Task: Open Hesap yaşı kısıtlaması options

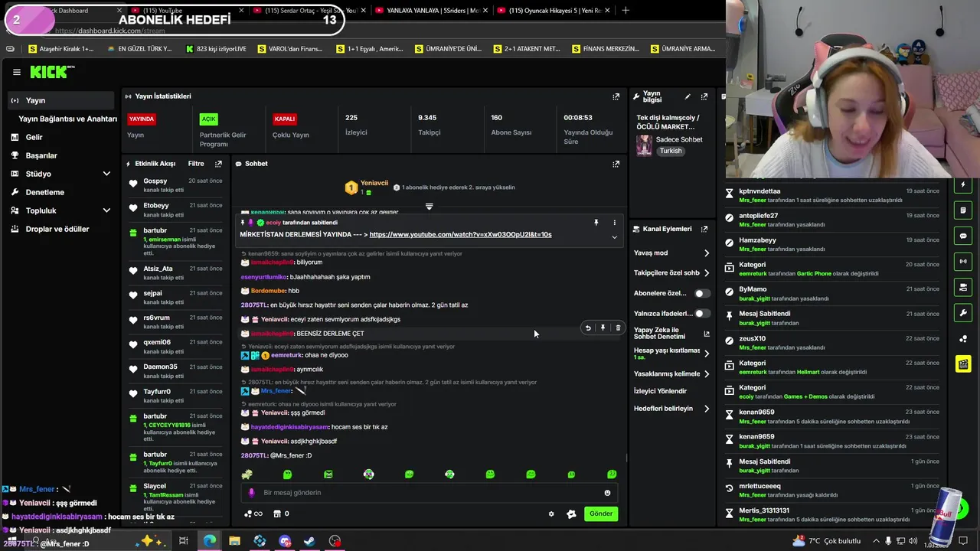Action: click(671, 354)
